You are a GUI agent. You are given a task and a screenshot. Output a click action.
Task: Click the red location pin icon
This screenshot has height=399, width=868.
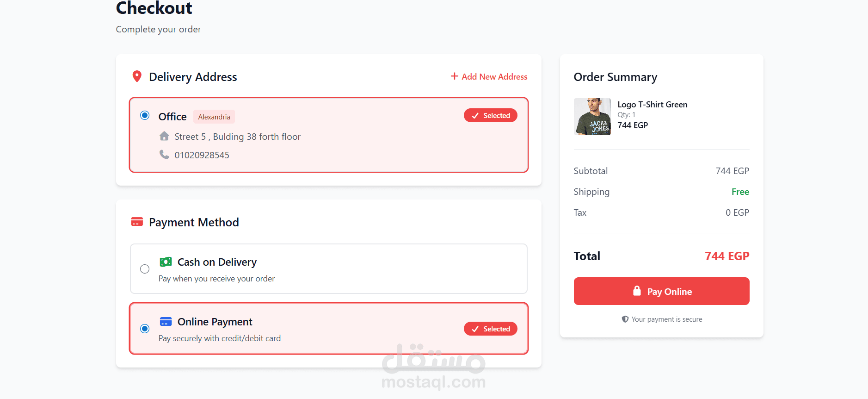coord(137,76)
